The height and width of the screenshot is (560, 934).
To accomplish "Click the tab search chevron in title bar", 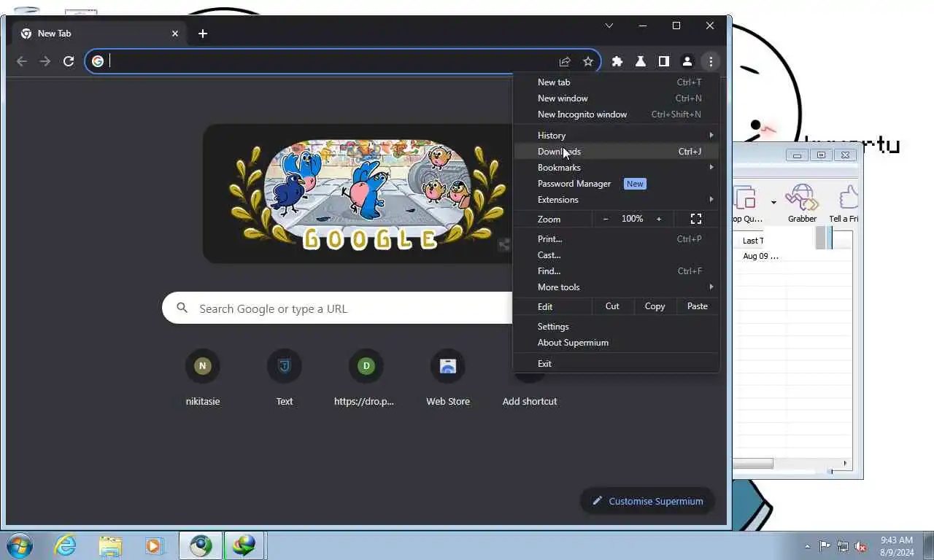I will coord(609,26).
